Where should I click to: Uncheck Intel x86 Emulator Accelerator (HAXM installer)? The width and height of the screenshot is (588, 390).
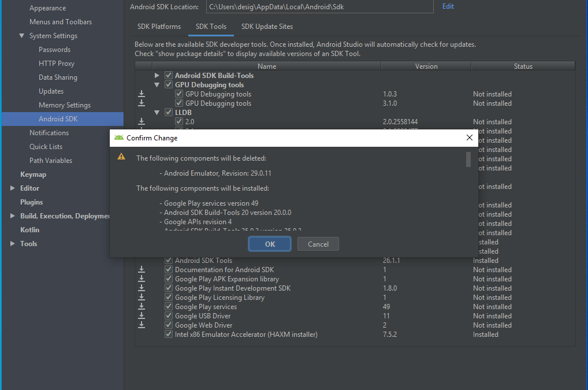pos(169,334)
